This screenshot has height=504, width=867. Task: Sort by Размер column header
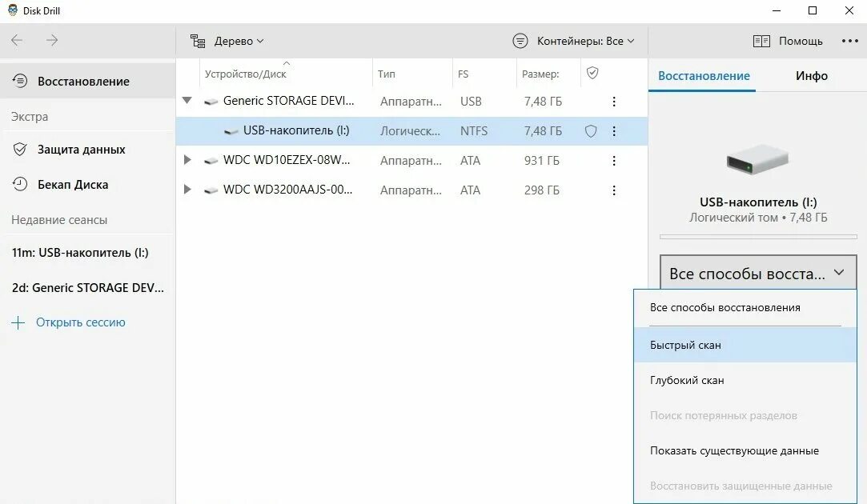[540, 74]
